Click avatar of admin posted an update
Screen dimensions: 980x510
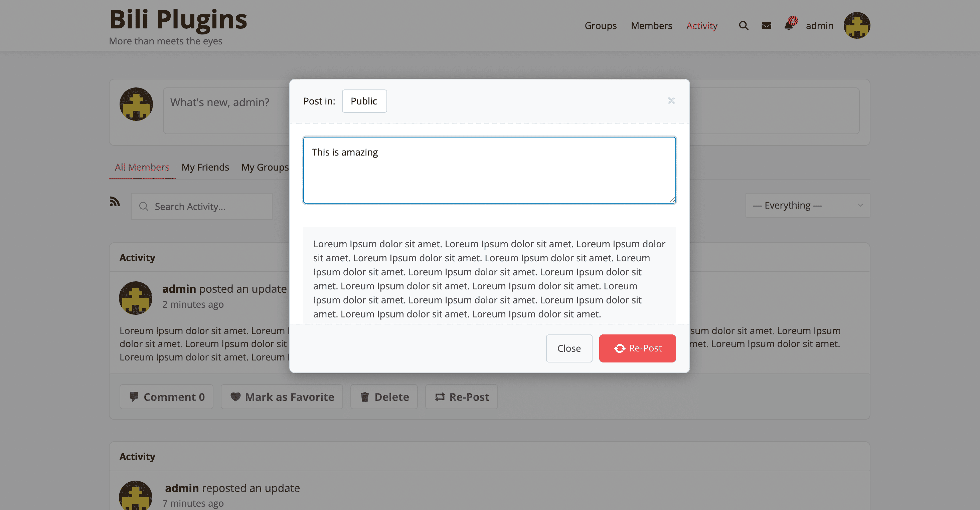point(135,298)
